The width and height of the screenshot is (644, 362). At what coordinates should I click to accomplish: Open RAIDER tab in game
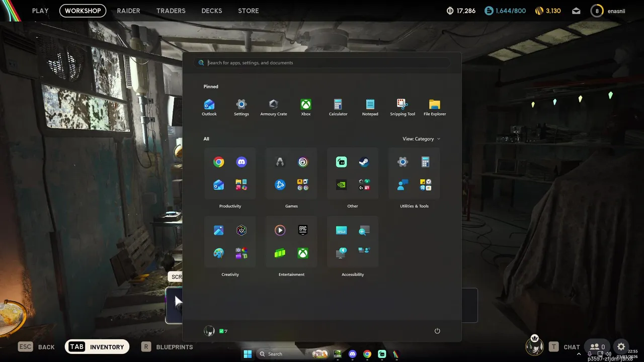[128, 11]
